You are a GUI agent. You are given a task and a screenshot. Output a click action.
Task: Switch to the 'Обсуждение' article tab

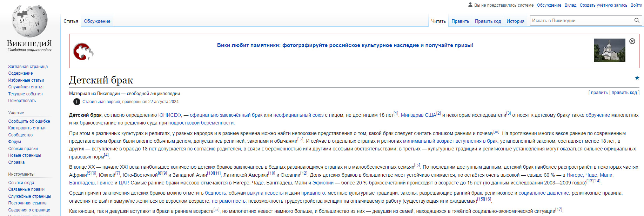tap(97, 21)
